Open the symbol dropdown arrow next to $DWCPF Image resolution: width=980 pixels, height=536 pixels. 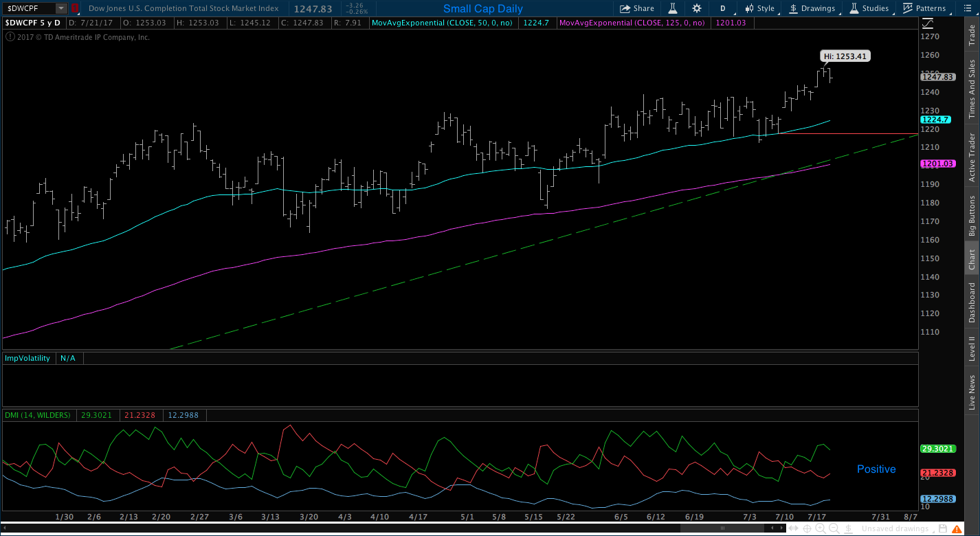click(x=61, y=8)
